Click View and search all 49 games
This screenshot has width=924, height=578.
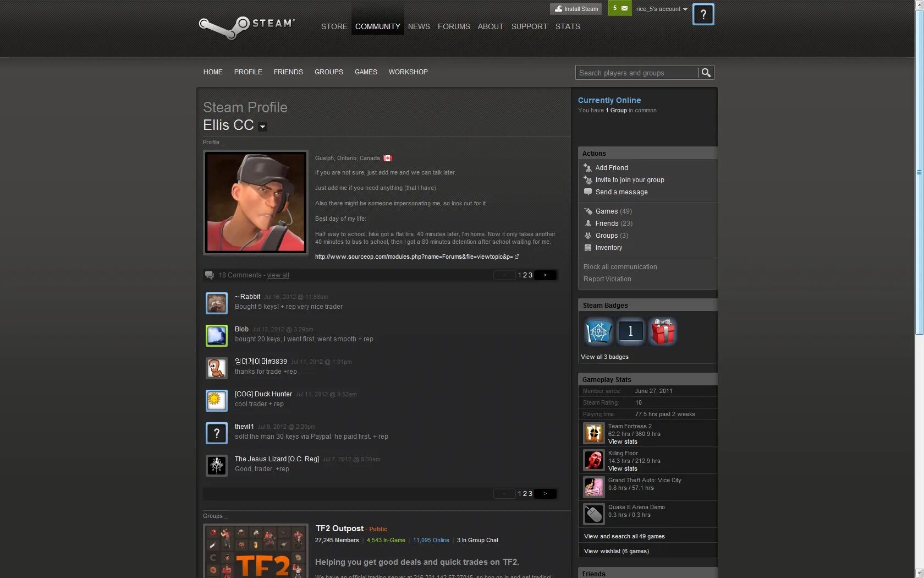click(624, 536)
